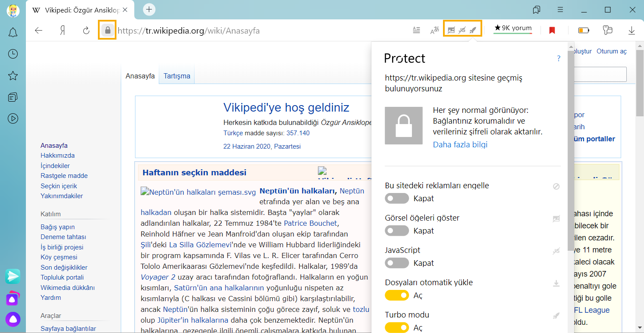Click the 'Oturum aç' link
This screenshot has width=644, height=333.
click(x=612, y=51)
